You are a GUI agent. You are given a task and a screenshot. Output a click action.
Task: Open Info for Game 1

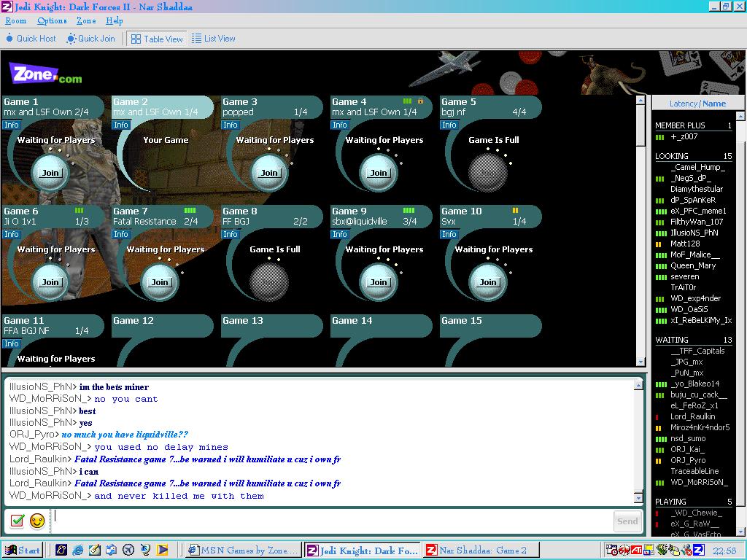[x=12, y=125]
